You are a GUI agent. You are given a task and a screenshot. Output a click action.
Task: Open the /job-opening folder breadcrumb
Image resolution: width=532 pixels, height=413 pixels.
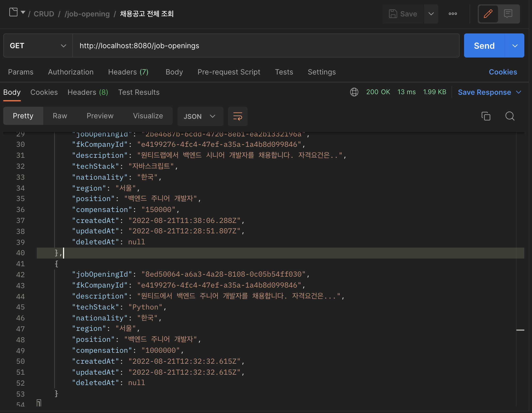[x=87, y=14]
